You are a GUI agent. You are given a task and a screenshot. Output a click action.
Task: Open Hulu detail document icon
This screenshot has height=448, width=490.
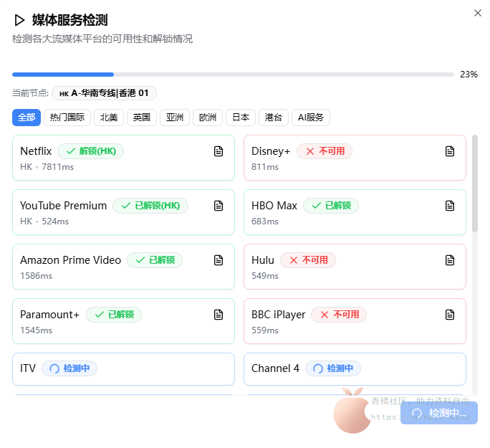(x=450, y=260)
